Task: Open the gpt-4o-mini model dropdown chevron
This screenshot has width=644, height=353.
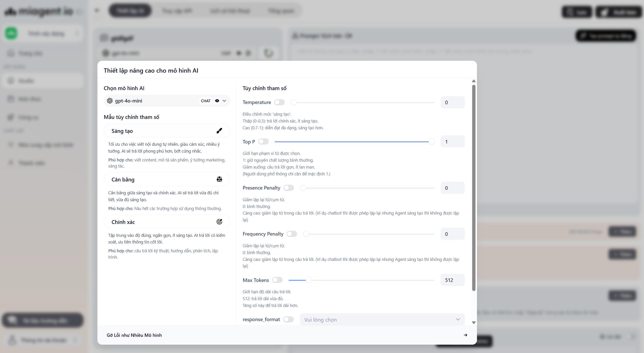Action: (224, 101)
